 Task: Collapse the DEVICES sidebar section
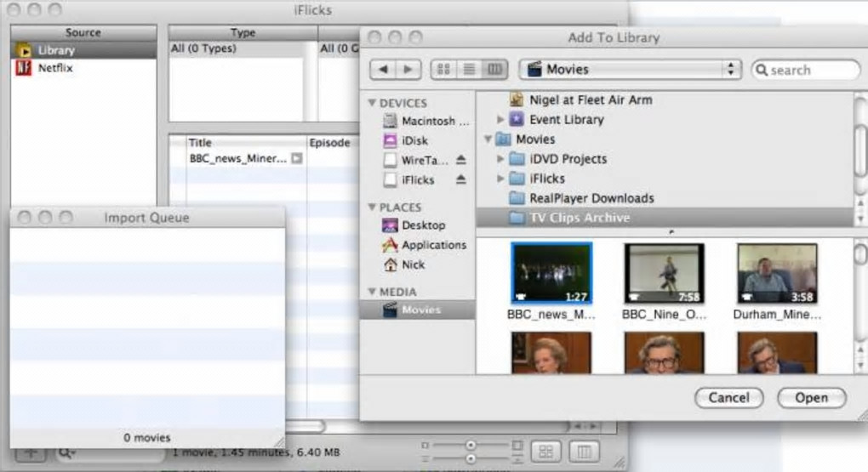coord(372,103)
